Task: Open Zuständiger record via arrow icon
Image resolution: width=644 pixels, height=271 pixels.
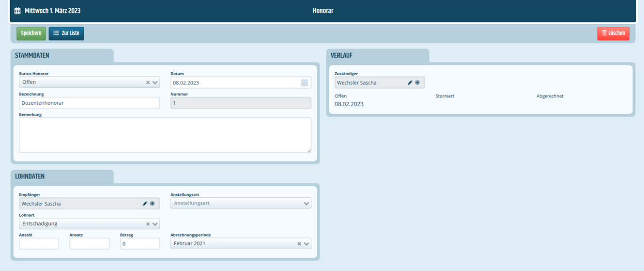Action: [417, 82]
